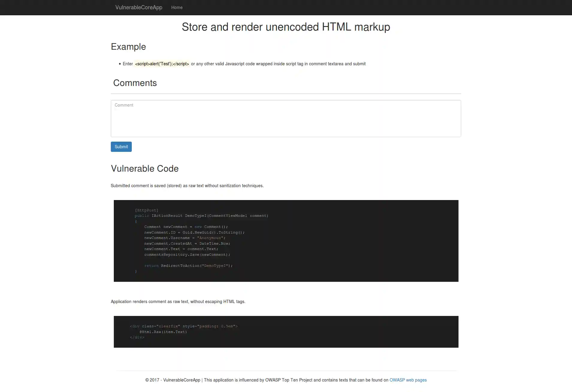Click the Example section heading
572x392 pixels.
[128, 47]
